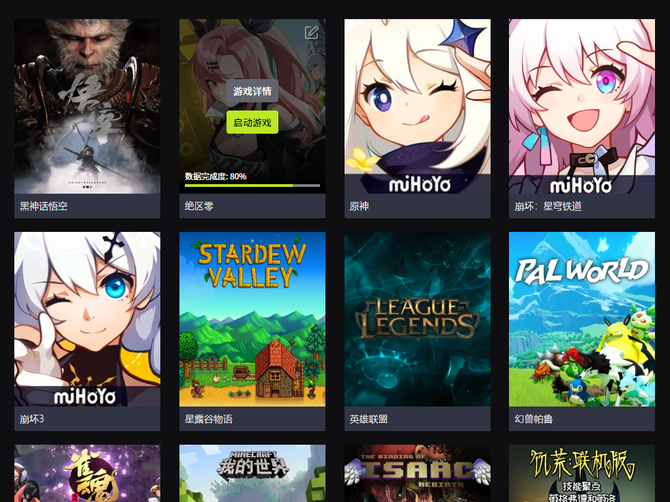Open 游戏详情 for 绝区零
Image resolution: width=670 pixels, height=502 pixels.
click(x=252, y=91)
